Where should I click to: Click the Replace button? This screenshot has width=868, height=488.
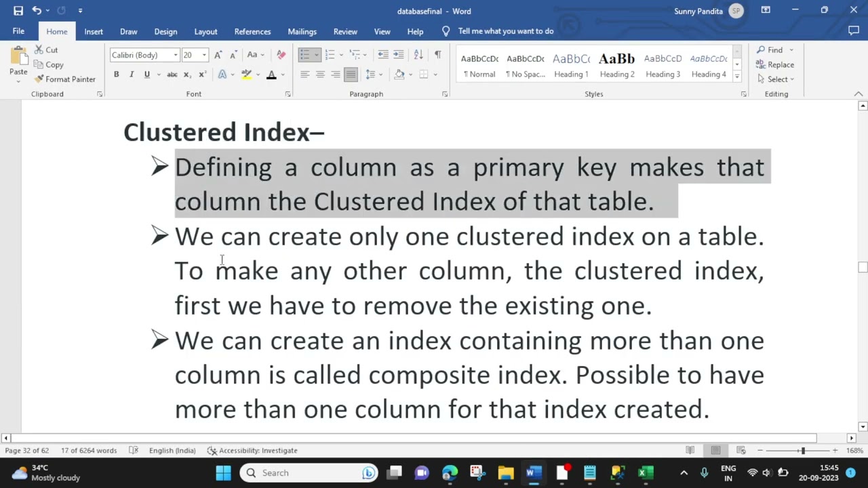coord(776,65)
